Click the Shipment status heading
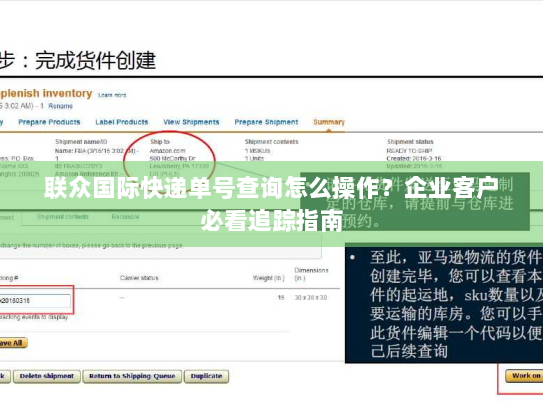The width and height of the screenshot is (543, 408). click(410, 142)
